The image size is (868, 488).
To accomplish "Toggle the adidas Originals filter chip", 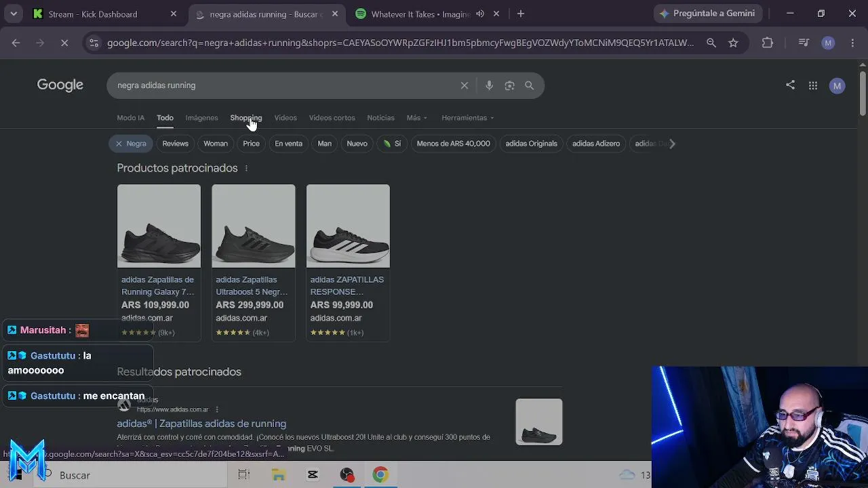I will 531,144.
